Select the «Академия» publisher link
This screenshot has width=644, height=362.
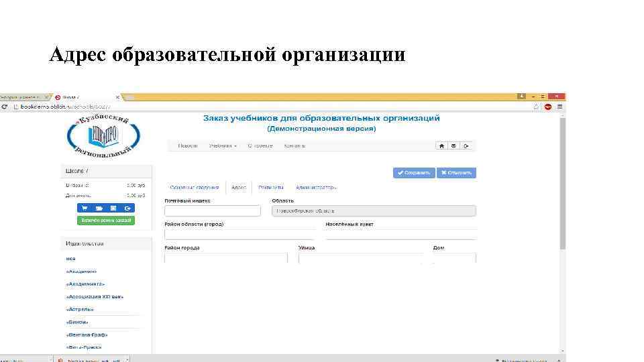coord(81,271)
